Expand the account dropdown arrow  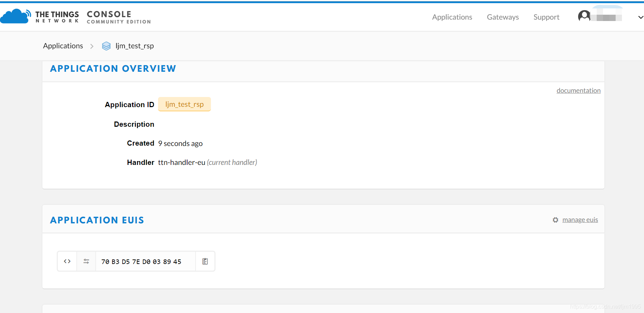[640, 17]
